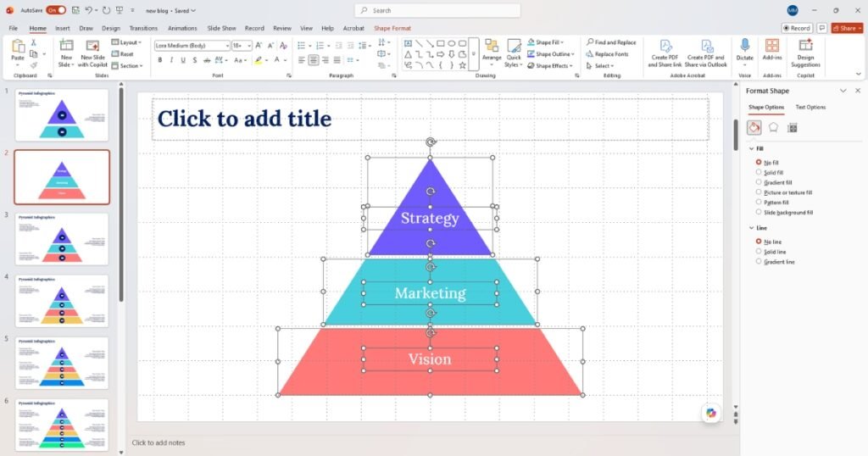Image resolution: width=868 pixels, height=456 pixels.
Task: Open the Shape Outline dropdown
Action: coord(550,53)
